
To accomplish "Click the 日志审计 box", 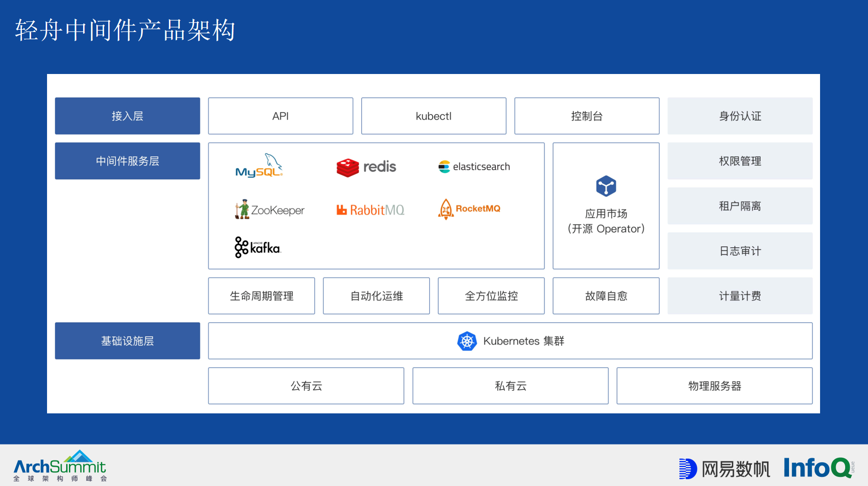I will click(x=740, y=251).
